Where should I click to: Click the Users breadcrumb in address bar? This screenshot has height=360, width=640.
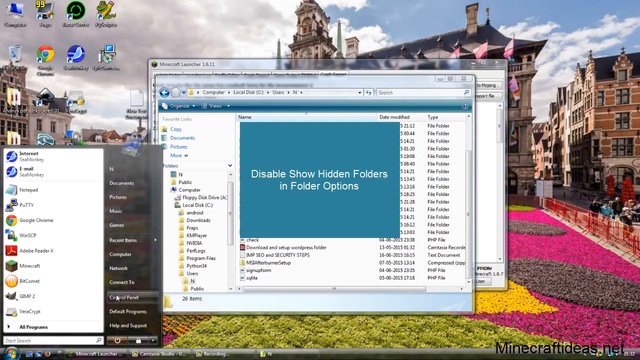point(278,93)
